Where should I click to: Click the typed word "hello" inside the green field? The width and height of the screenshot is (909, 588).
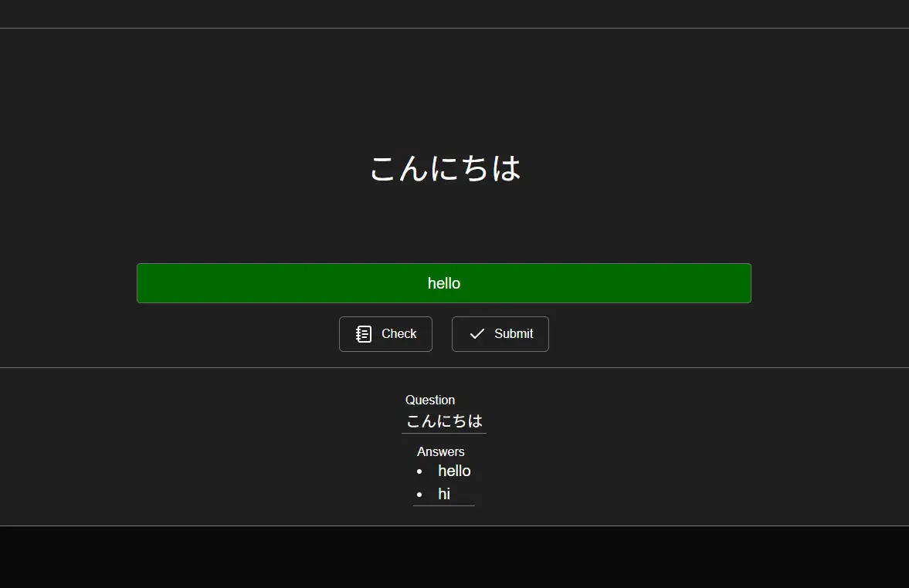[444, 283]
